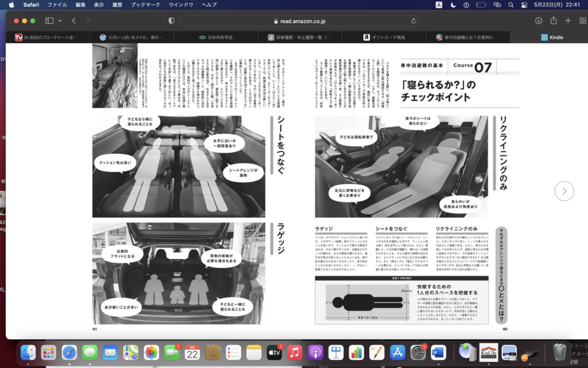The width and height of the screenshot is (588, 368).
Task: Open the Safari downloads icon
Action: [538, 21]
